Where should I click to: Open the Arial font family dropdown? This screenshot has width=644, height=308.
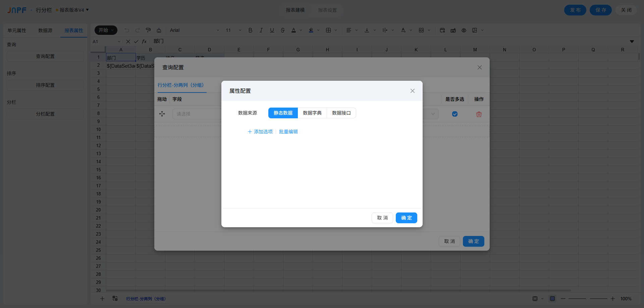[195, 30]
